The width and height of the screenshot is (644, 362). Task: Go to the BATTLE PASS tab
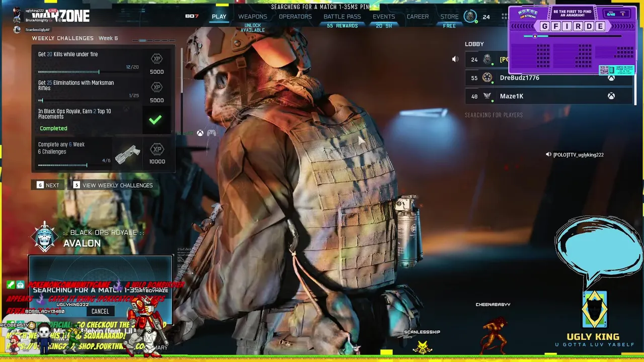click(342, 17)
